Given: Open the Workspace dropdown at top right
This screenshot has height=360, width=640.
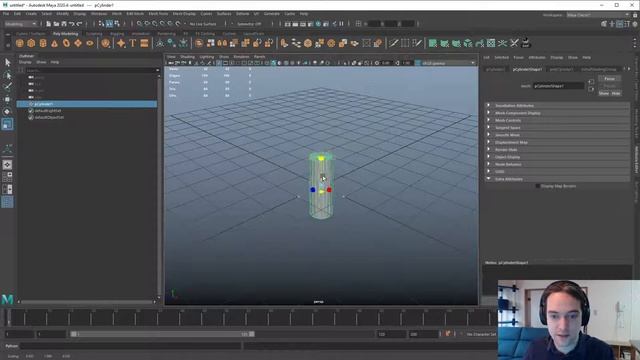Looking at the screenshot, I should tap(598, 15).
